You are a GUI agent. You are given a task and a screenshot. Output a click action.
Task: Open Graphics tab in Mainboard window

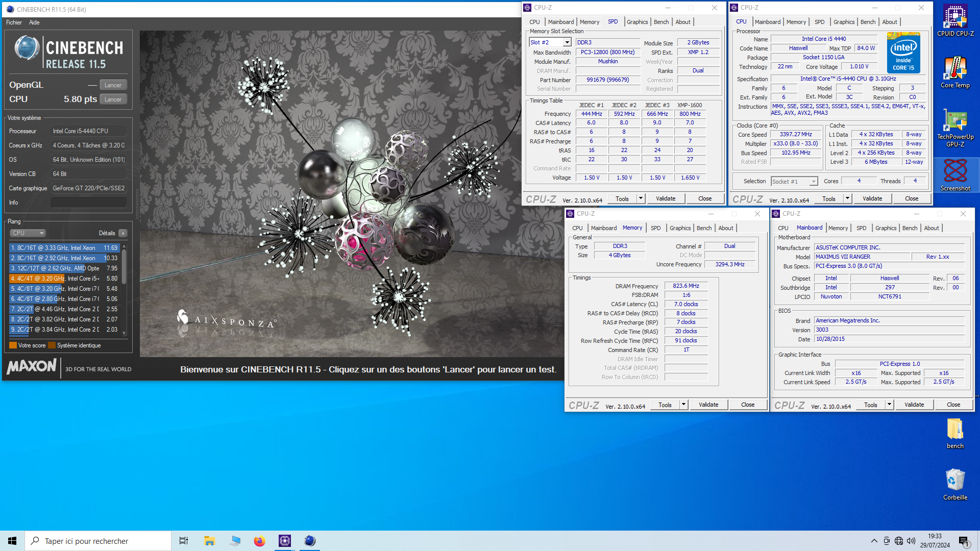pyautogui.click(x=886, y=228)
